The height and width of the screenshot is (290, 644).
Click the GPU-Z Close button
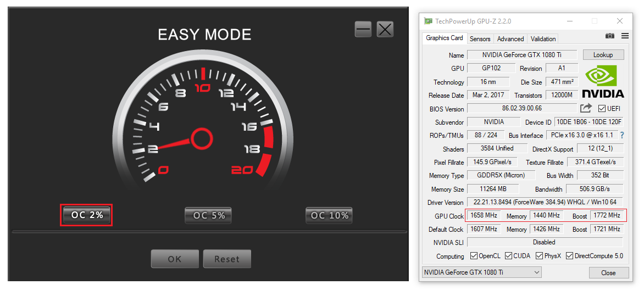(x=608, y=273)
